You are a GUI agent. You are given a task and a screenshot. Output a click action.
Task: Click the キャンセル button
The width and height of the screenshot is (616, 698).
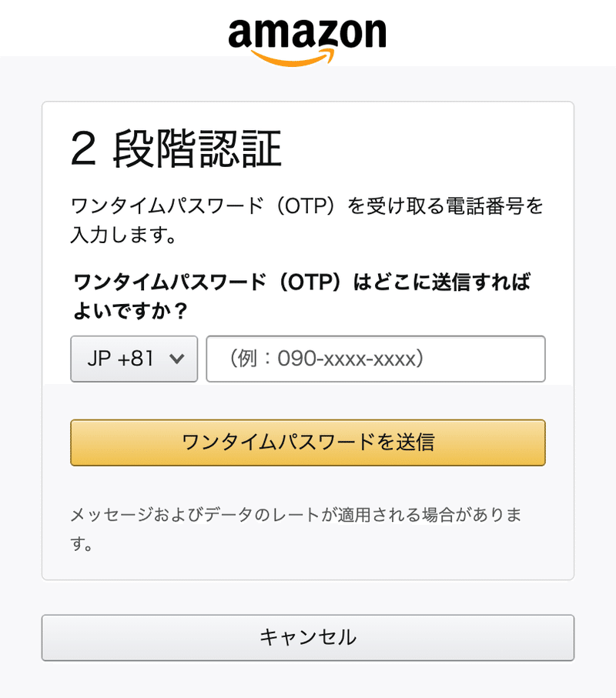coord(308,637)
